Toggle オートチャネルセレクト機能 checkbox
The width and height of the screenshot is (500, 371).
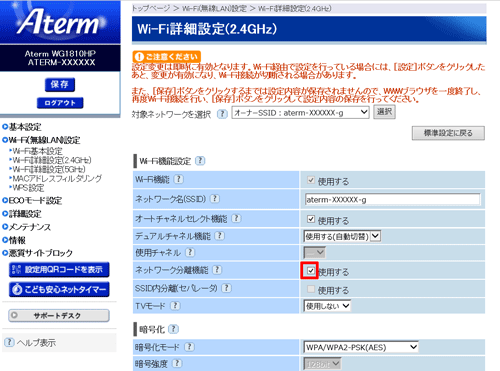pyautogui.click(x=311, y=219)
